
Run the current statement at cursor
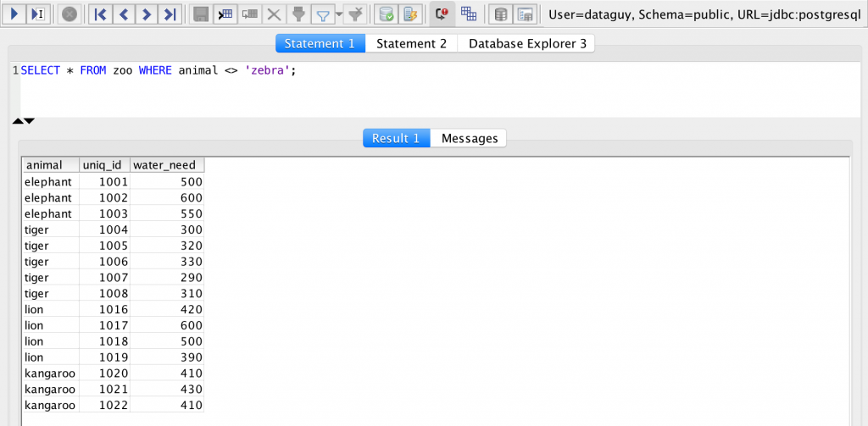click(38, 14)
